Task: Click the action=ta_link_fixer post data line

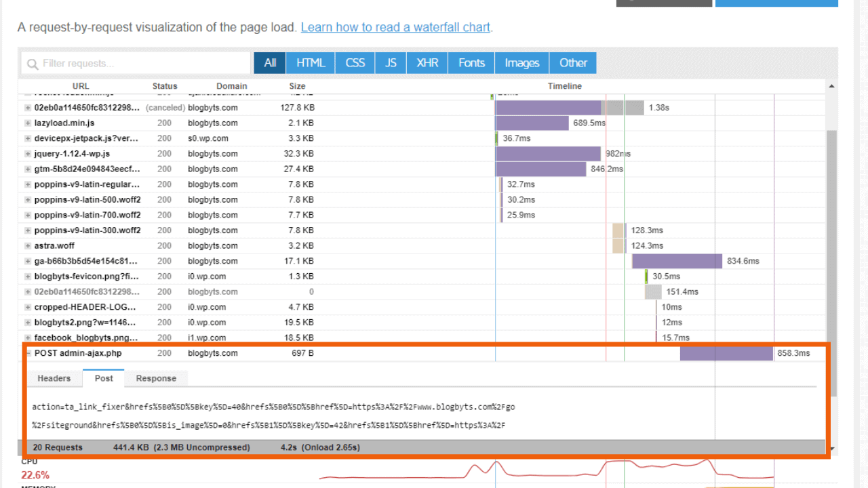Action: (273, 407)
